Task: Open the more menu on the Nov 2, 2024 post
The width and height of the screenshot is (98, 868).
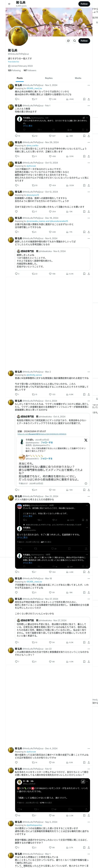Action: tap(89, 85)
